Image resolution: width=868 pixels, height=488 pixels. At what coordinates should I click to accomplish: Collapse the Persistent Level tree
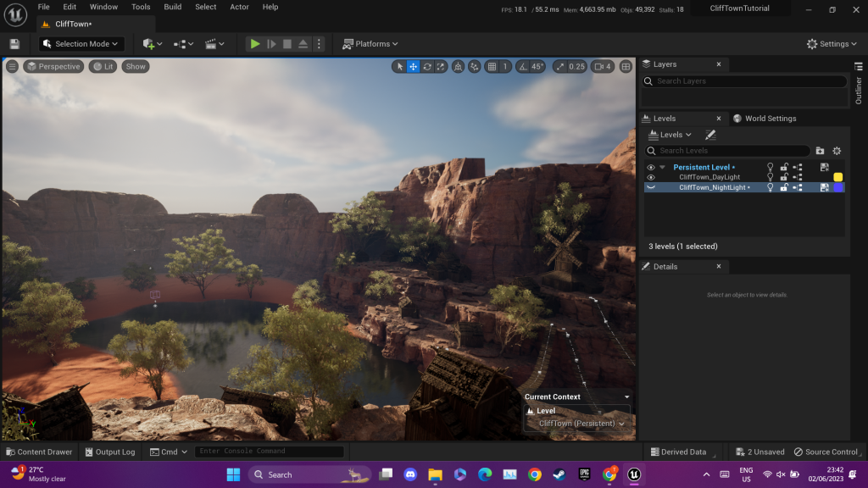click(x=663, y=167)
